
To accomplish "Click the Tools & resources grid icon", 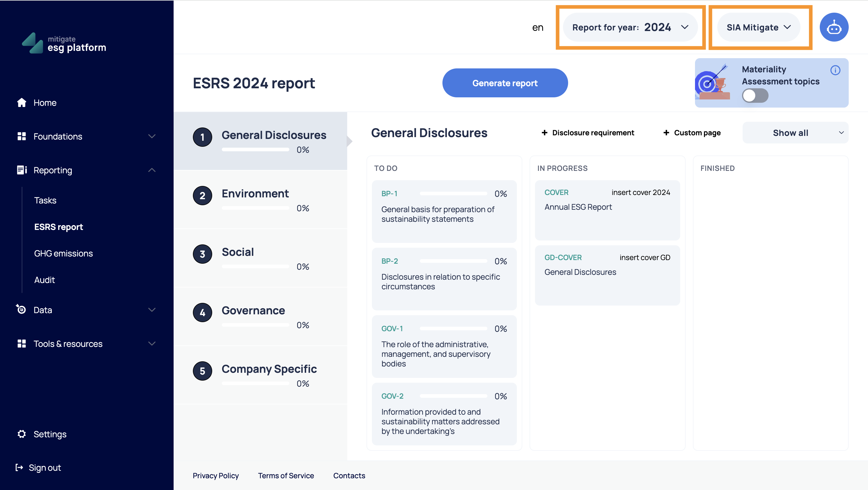I will 22,344.
